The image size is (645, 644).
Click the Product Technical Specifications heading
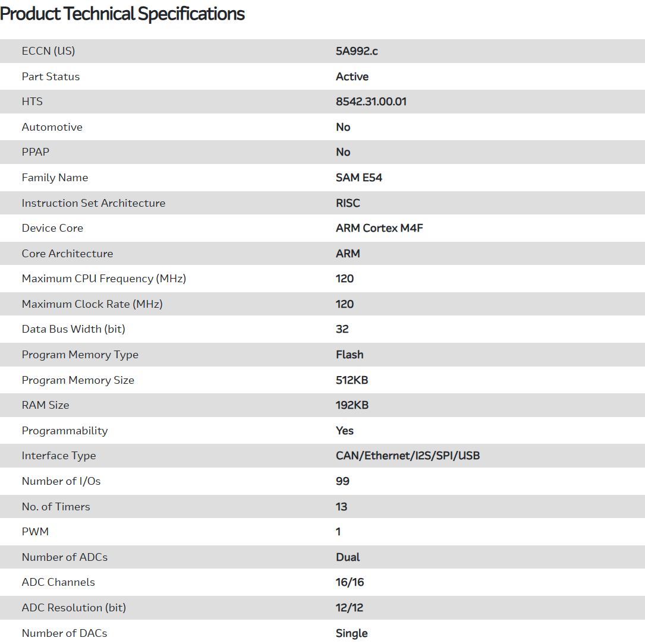(122, 14)
